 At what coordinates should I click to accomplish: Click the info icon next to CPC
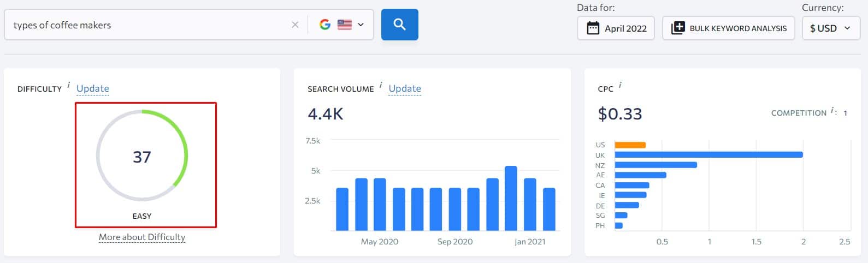[620, 86]
